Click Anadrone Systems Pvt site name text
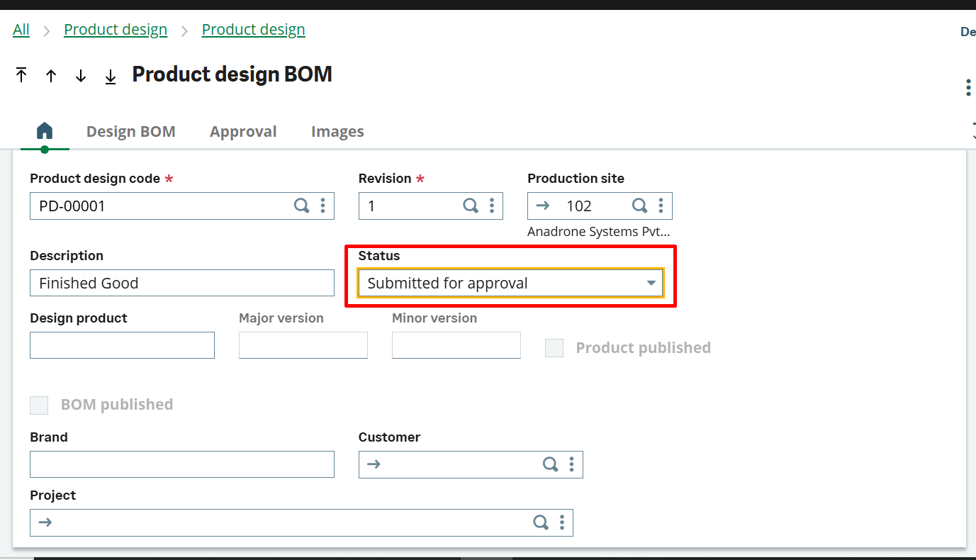Image resolution: width=976 pixels, height=560 pixels. pyautogui.click(x=599, y=231)
